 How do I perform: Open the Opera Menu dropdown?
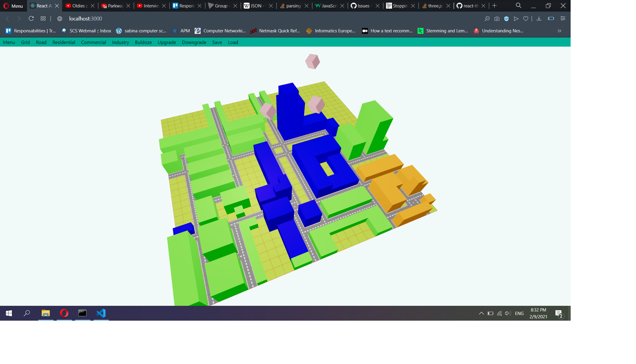point(13,6)
